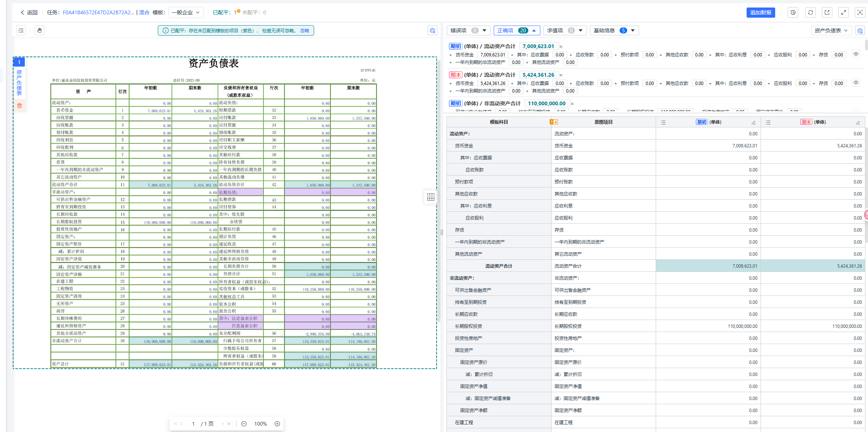
Task: Click the export/open external icon
Action: (827, 12)
